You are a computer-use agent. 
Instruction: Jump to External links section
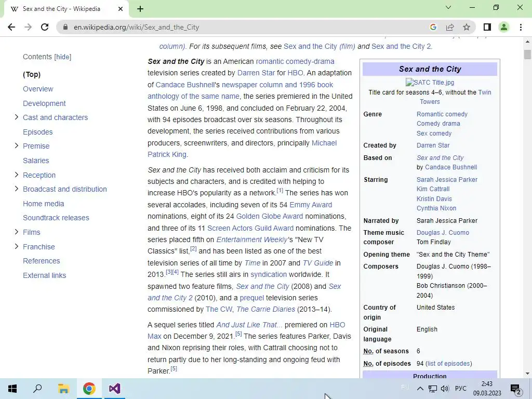(x=45, y=275)
